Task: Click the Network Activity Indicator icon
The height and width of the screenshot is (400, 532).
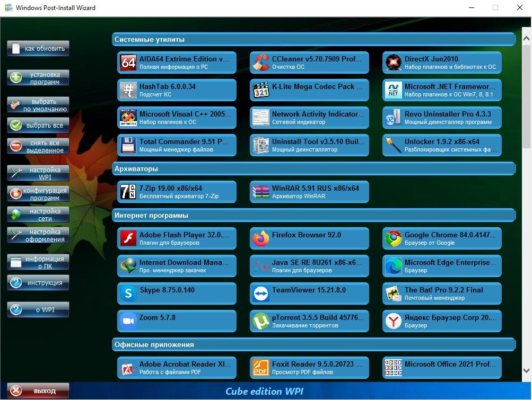Action: tap(261, 118)
